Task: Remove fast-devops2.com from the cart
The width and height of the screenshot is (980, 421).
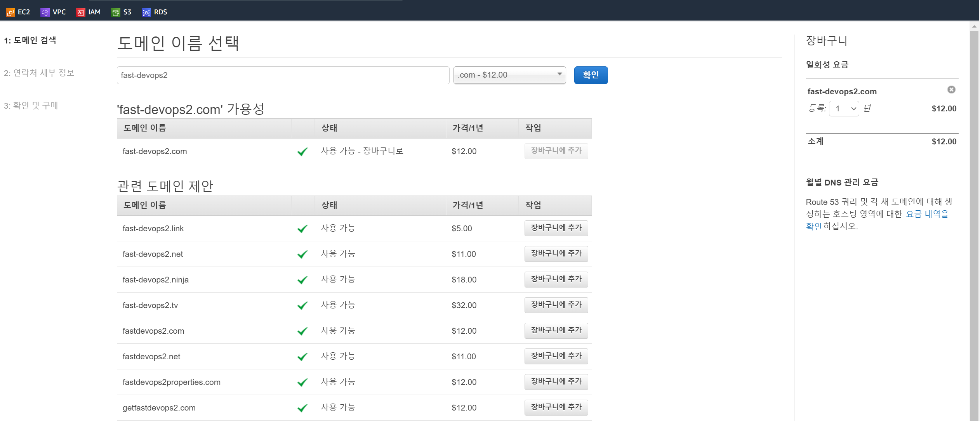Action: (x=951, y=90)
